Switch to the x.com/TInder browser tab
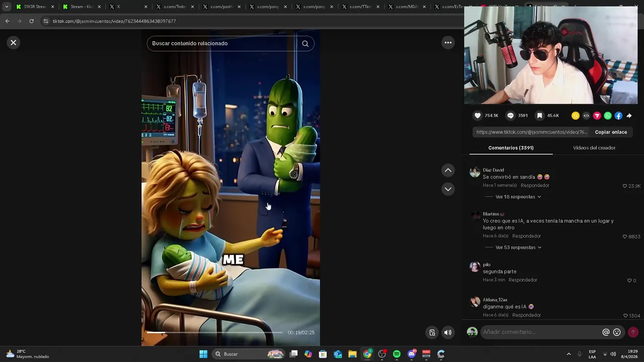Viewport: 644px width, 362px height. 174,7
